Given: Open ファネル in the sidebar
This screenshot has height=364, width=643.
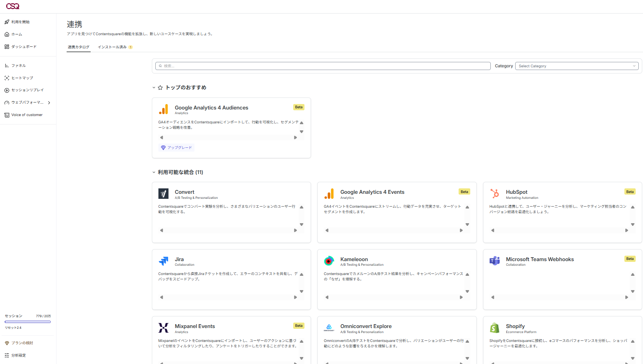Looking at the screenshot, I should coord(15,66).
